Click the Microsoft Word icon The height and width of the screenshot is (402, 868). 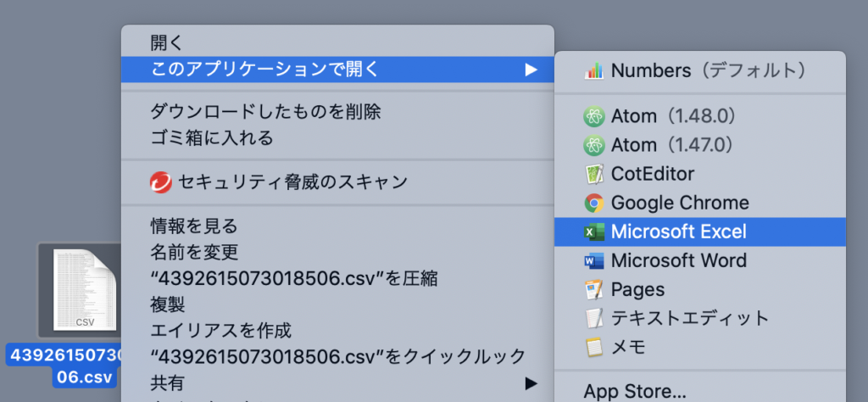pyautogui.click(x=594, y=260)
